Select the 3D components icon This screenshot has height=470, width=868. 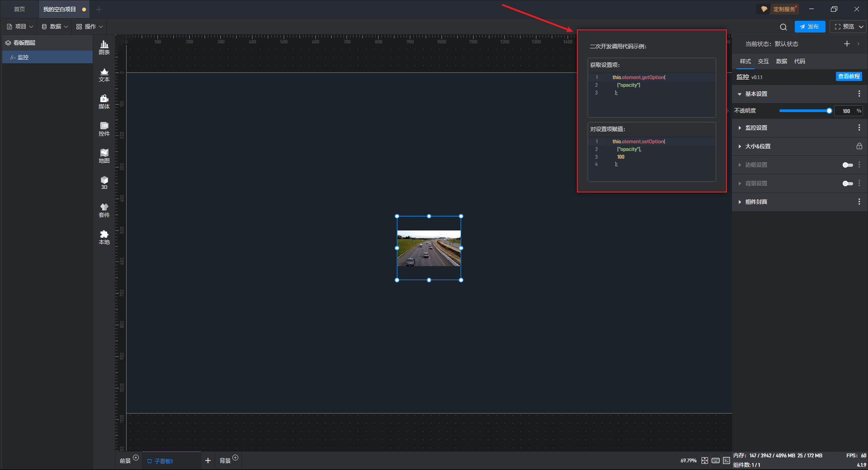click(104, 183)
